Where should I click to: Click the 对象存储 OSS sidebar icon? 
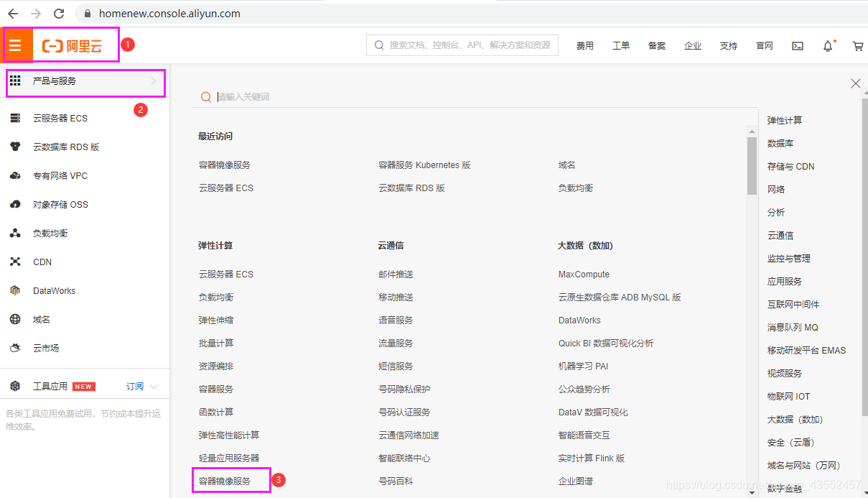[15, 204]
